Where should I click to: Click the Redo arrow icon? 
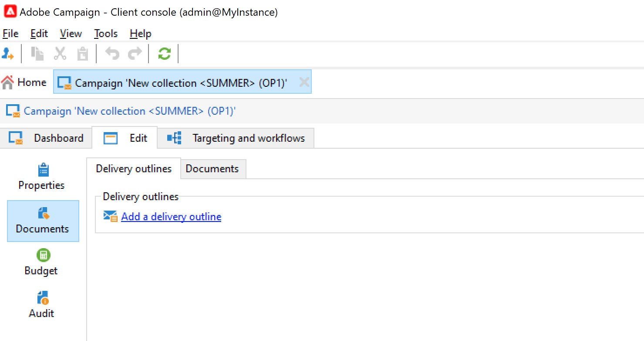click(x=135, y=54)
